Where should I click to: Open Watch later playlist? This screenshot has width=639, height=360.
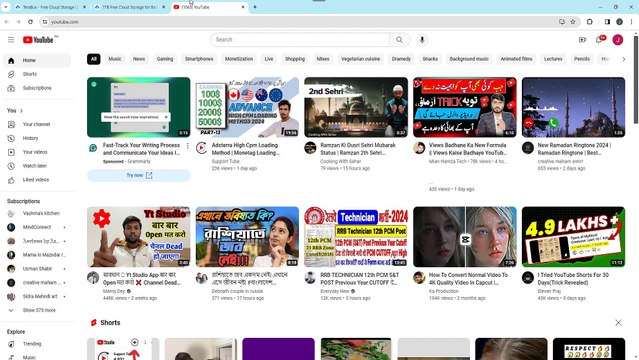click(x=37, y=166)
